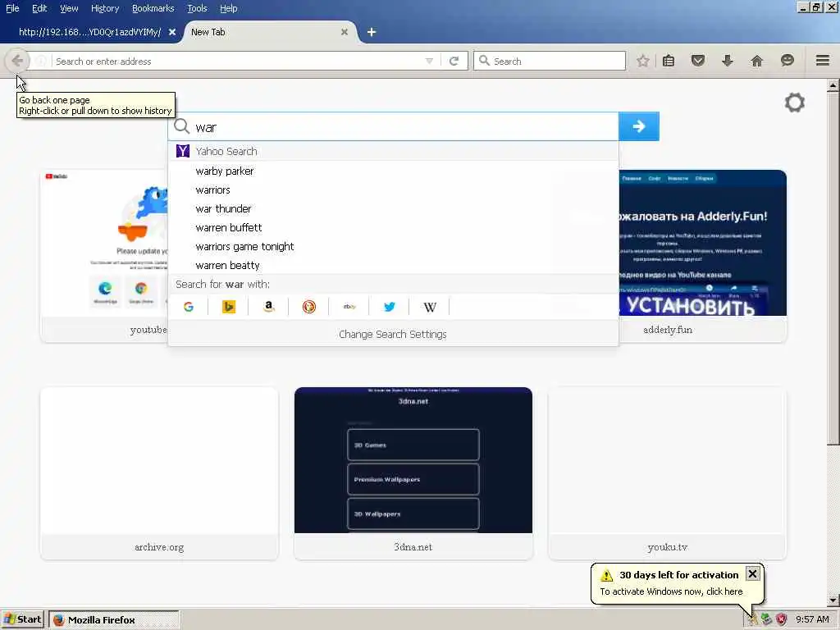Click in the Search or enter address bar
840x630 pixels.
click(x=235, y=61)
